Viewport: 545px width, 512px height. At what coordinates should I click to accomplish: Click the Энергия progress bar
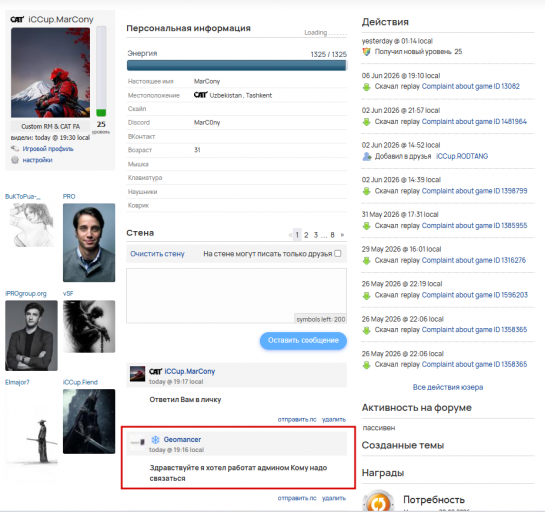tap(237, 65)
